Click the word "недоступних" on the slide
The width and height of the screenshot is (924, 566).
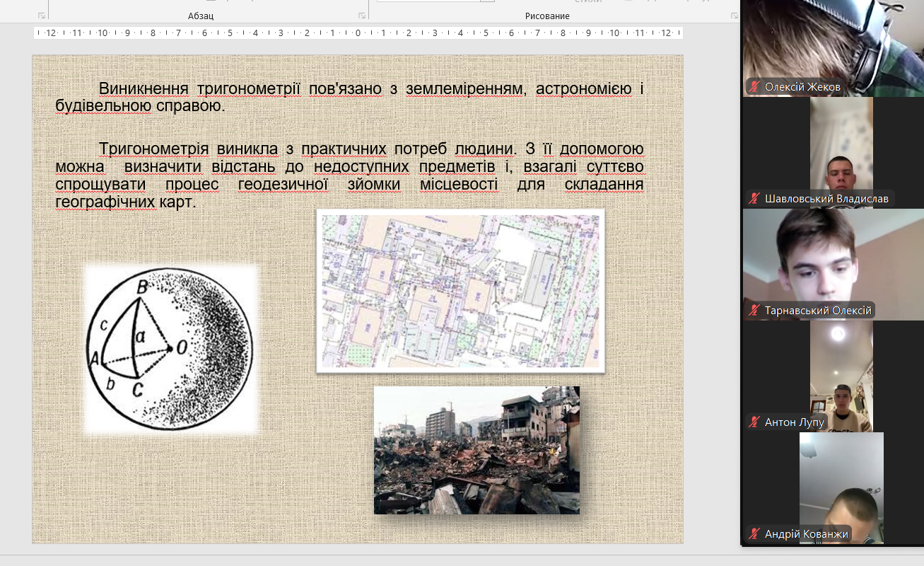[x=362, y=167]
